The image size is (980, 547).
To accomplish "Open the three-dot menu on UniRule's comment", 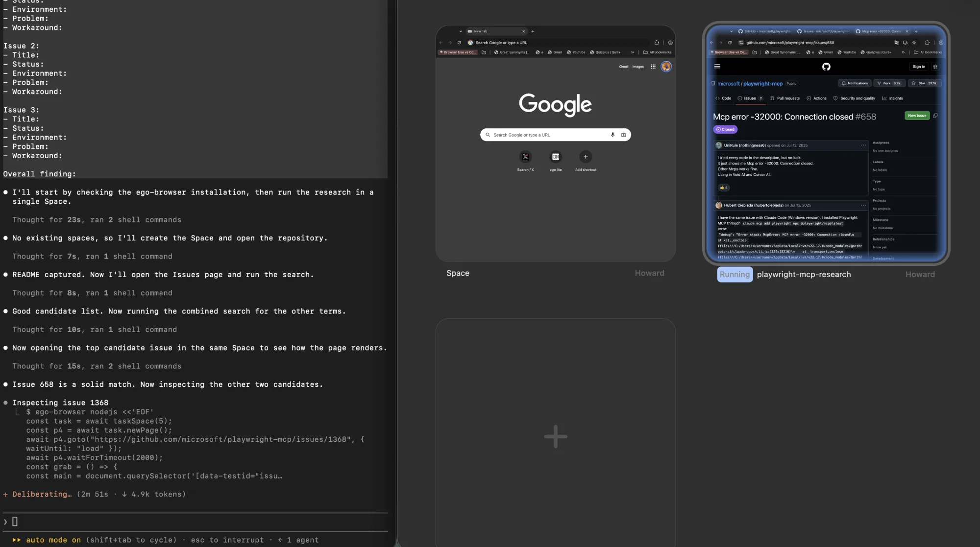I will [x=863, y=145].
